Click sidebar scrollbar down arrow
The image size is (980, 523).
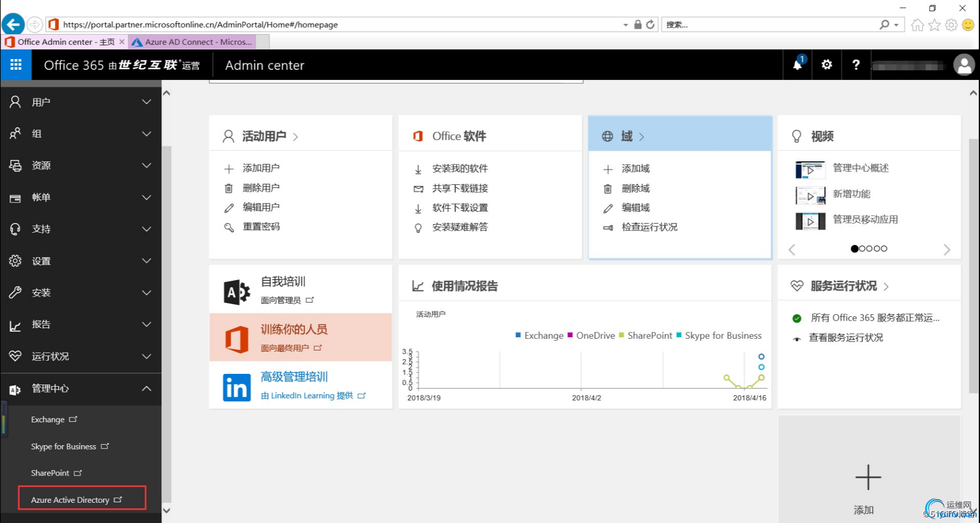[166, 510]
